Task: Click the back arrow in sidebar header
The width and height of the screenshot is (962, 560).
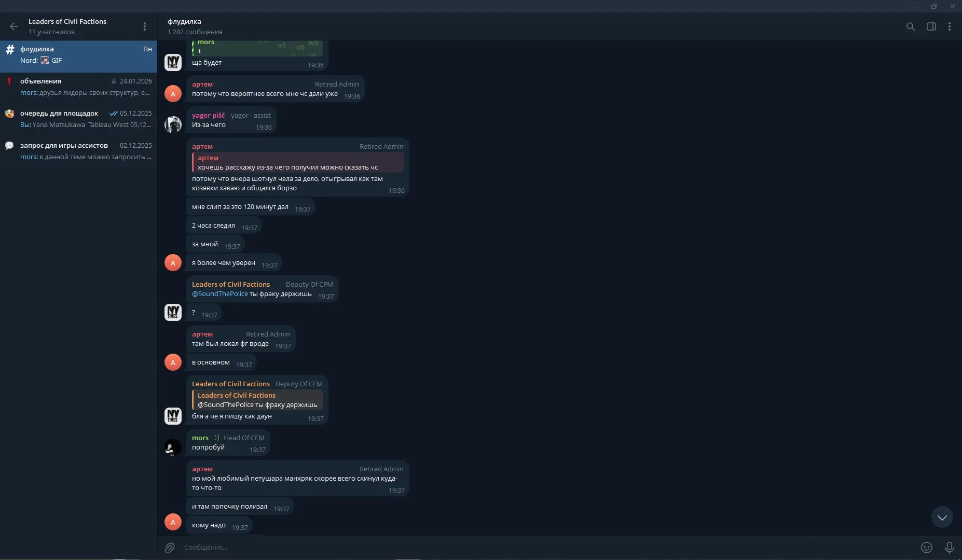Action: (x=14, y=26)
